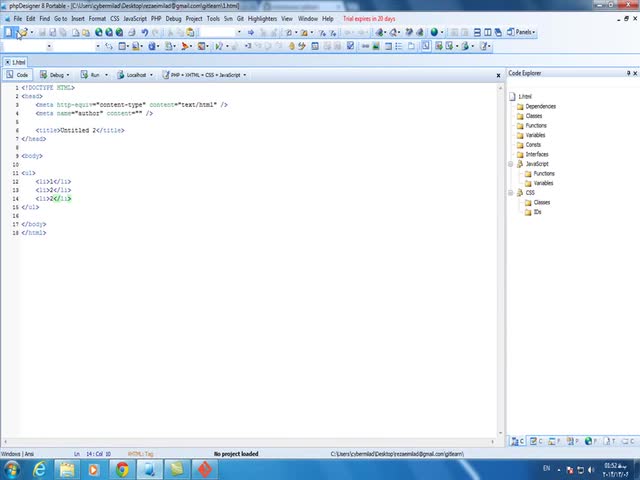Click the split horizontally layout icon
This screenshot has width=640, height=480.
pyautogui.click(x=477, y=32)
